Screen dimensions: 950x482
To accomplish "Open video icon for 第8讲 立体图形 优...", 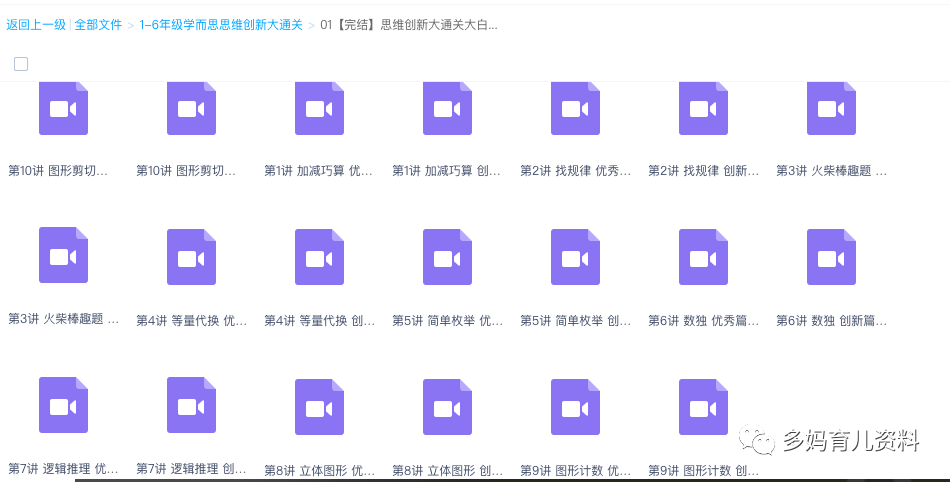I will (319, 407).
